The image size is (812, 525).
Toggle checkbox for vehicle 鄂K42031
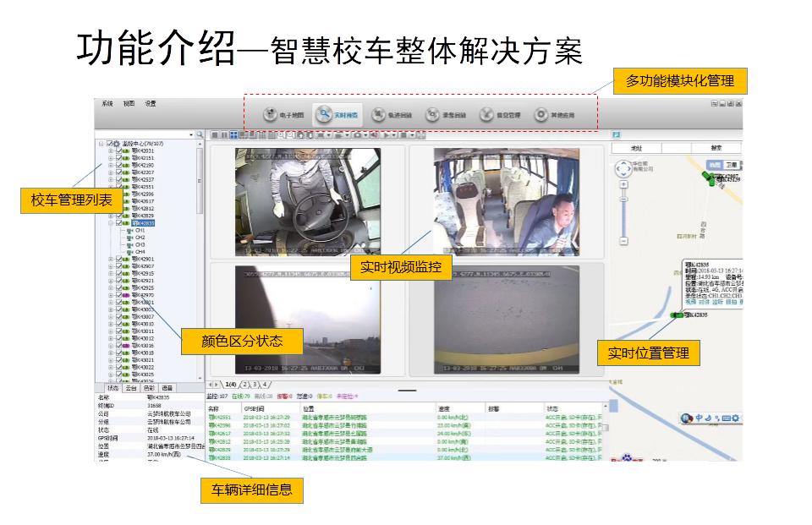pyautogui.click(x=118, y=150)
